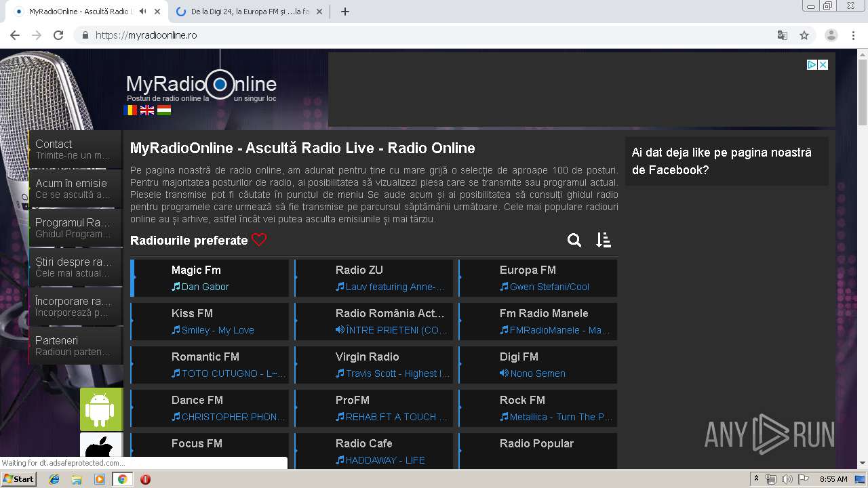Open the Romantic FM station

210,365
